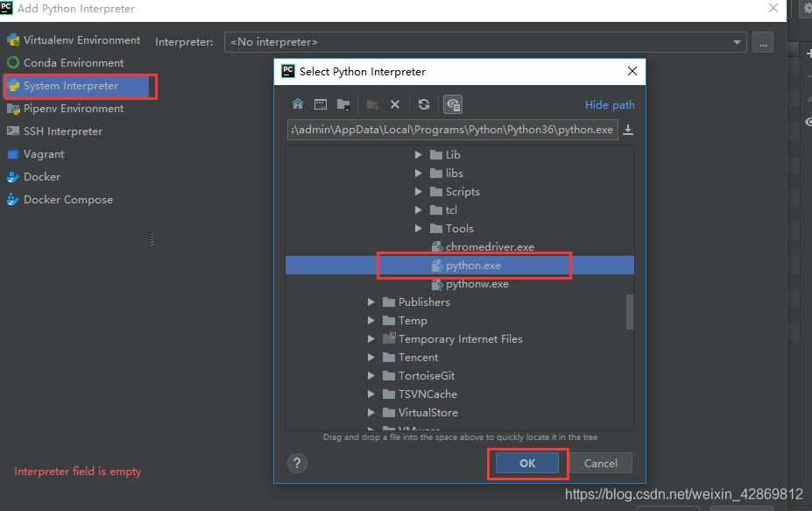Select Docker Compose in sidebar
This screenshot has height=511, width=812.
(60, 200)
